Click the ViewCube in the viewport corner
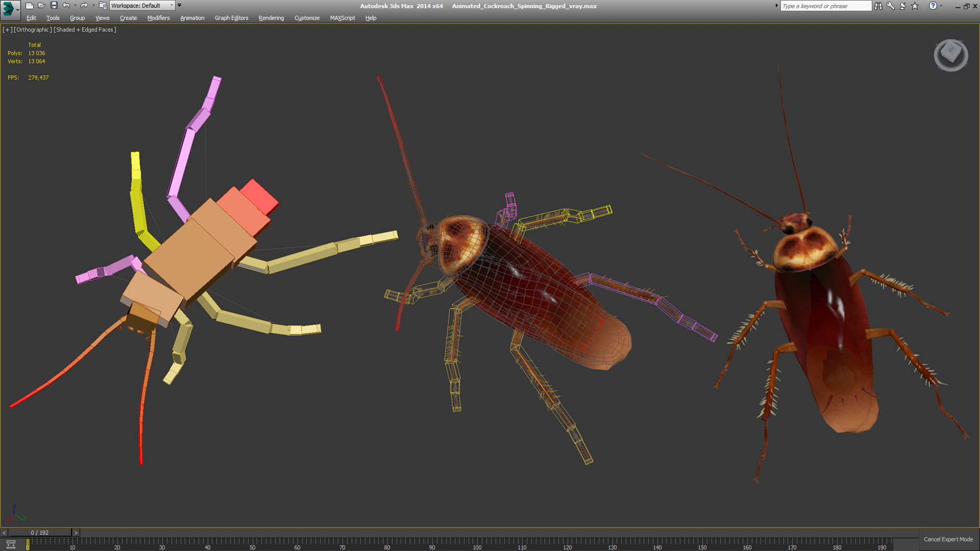The width and height of the screenshot is (980, 551). click(x=951, y=55)
